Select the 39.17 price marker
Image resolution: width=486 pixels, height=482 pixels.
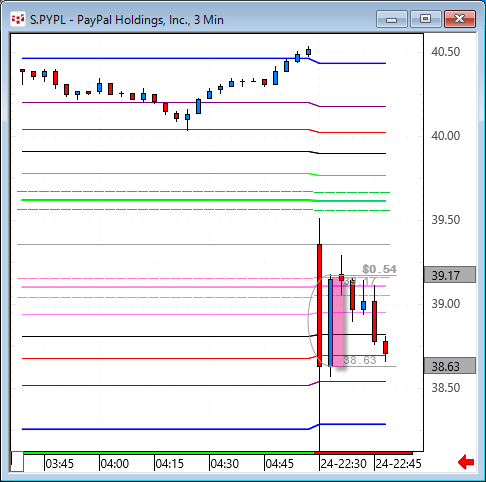[450, 275]
